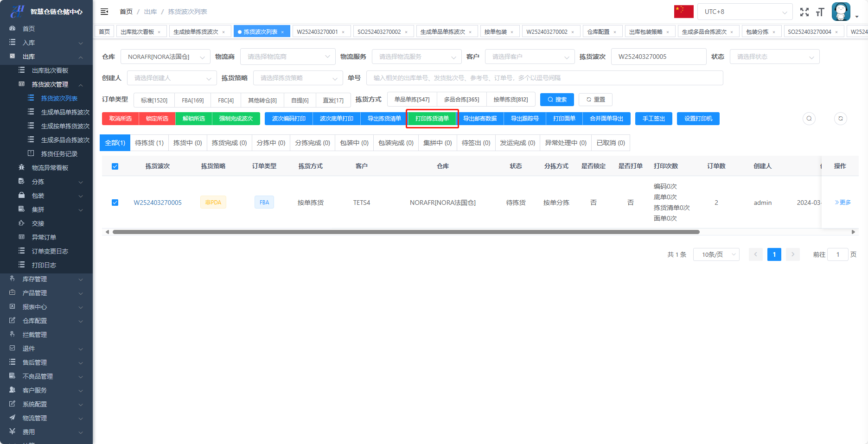Screen dimensions: 868x444
Task: Click the green 打印拣货清单 button
Action: click(432, 119)
